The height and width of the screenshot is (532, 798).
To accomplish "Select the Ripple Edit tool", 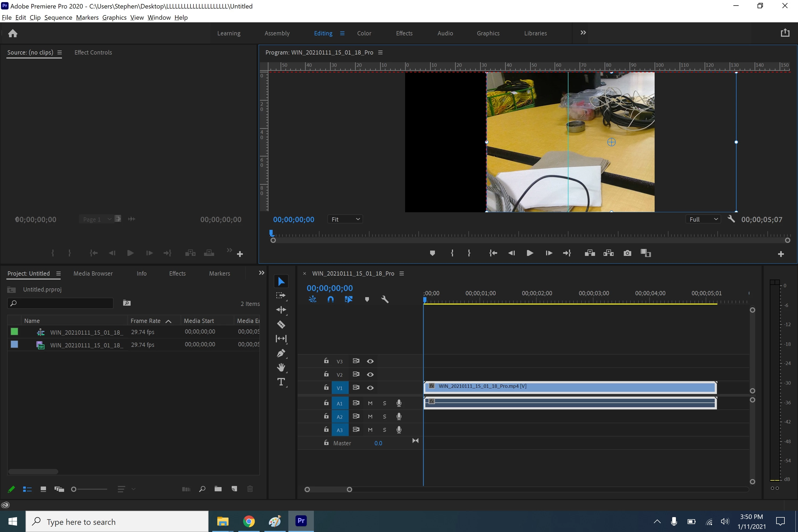I will [281, 310].
